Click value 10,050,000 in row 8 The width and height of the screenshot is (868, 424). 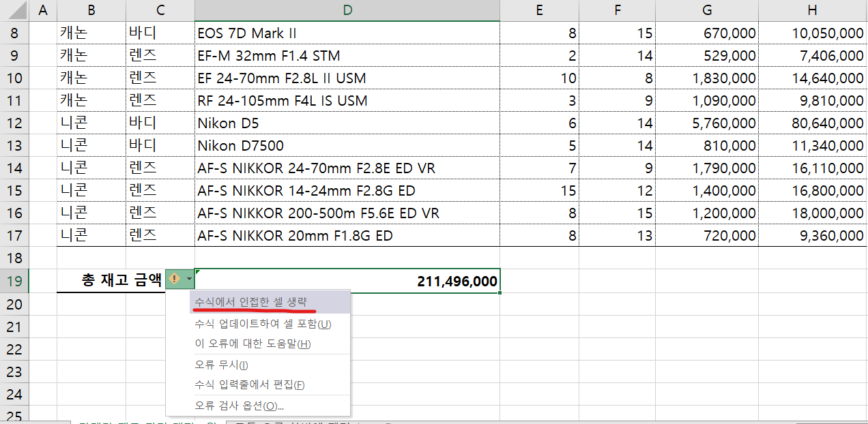click(813, 33)
